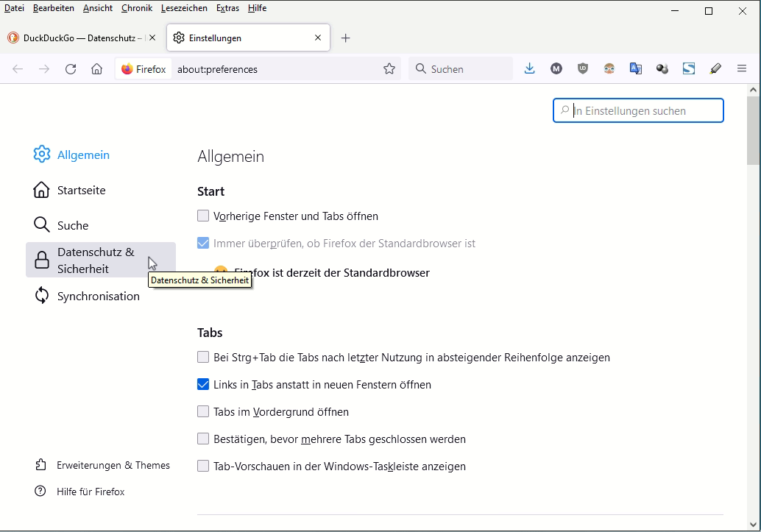Click the padlock icon of Datenschutz & Sicherheit
Image resolution: width=761 pixels, height=532 pixels.
[x=42, y=260]
